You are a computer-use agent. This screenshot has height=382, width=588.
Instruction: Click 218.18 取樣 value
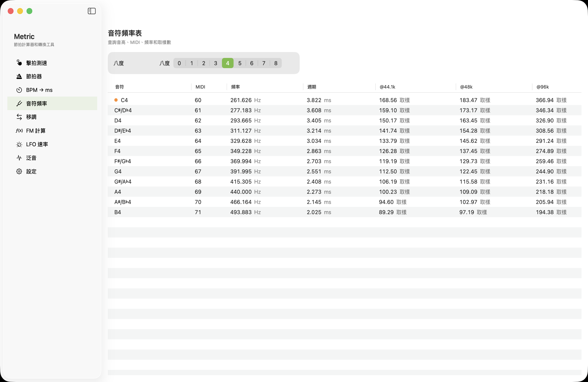(551, 192)
